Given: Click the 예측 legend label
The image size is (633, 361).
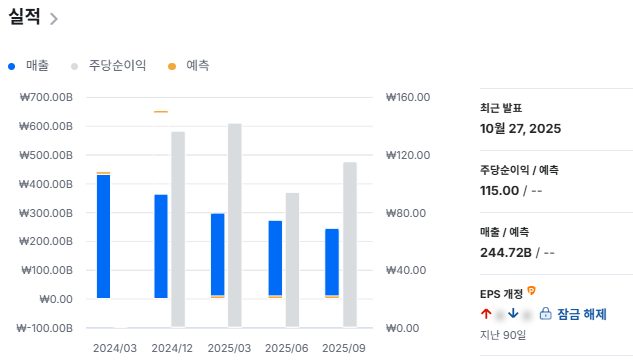Looking at the screenshot, I should click(x=197, y=65).
